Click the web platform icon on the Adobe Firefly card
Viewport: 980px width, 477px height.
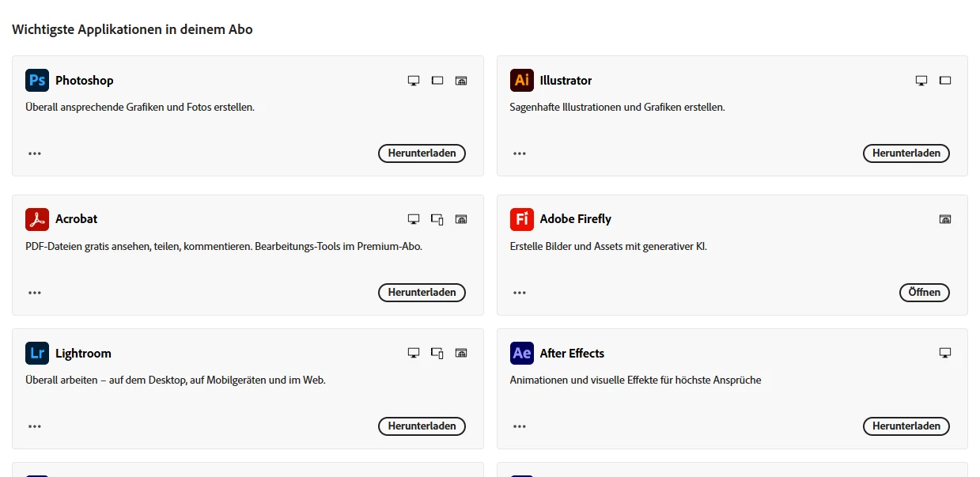pyautogui.click(x=945, y=219)
